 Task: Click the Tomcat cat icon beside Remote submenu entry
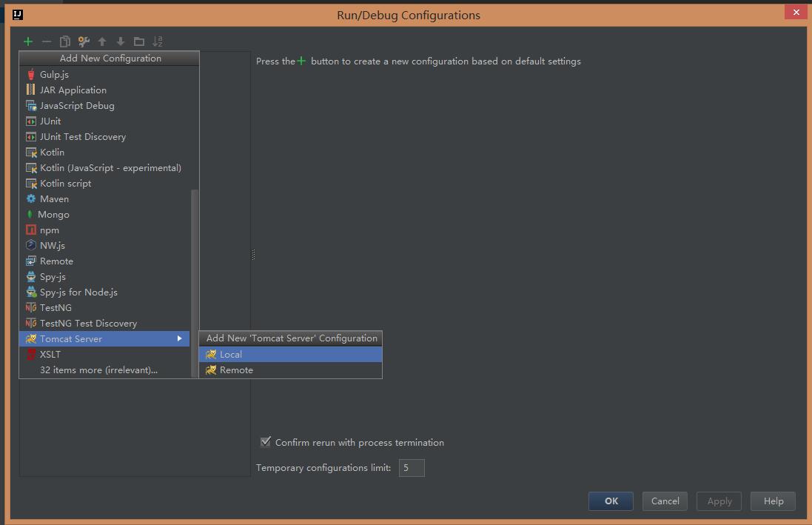[x=211, y=370]
